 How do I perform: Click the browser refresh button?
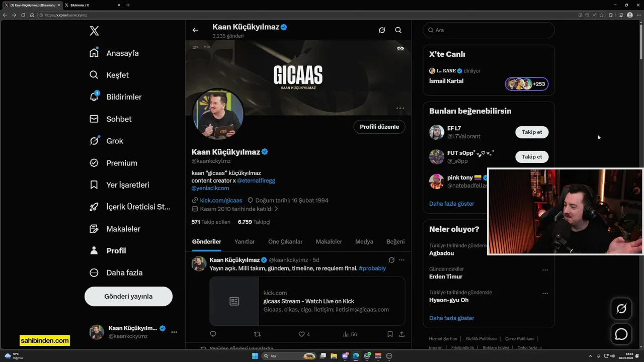(x=23, y=15)
